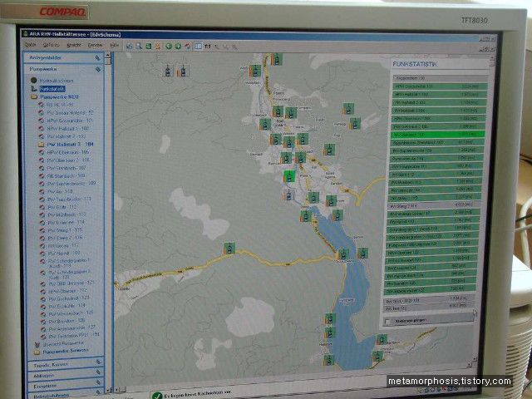
Task: Click the pin icon on Anlagenbilder header
Action: (x=98, y=58)
